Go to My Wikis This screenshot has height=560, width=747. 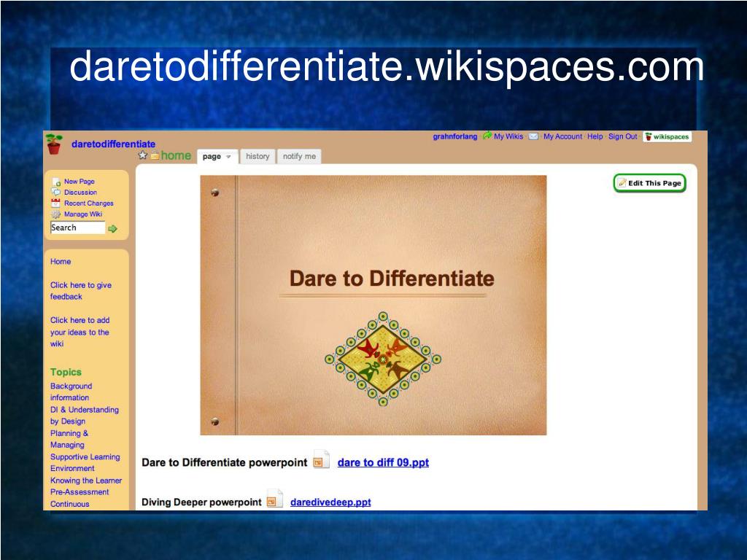pyautogui.click(x=508, y=136)
